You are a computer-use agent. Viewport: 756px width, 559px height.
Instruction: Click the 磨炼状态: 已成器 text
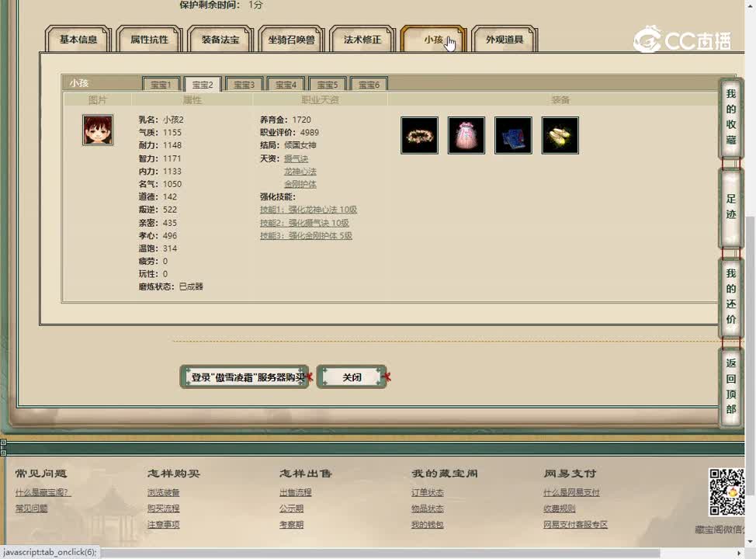[x=171, y=286]
